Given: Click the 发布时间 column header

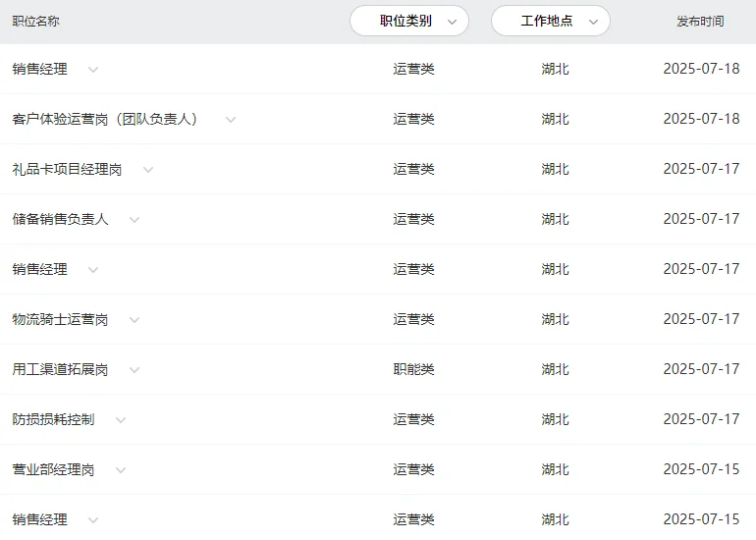Looking at the screenshot, I should [x=700, y=22].
